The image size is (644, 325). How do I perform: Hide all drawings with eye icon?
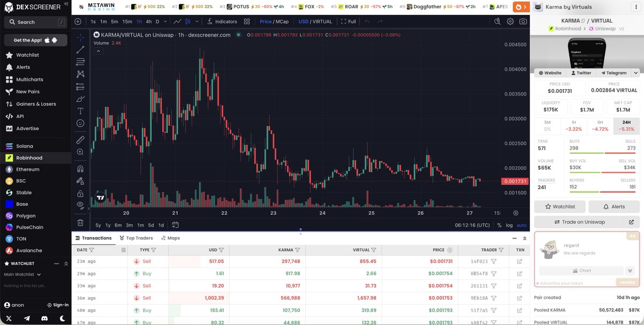(x=80, y=205)
